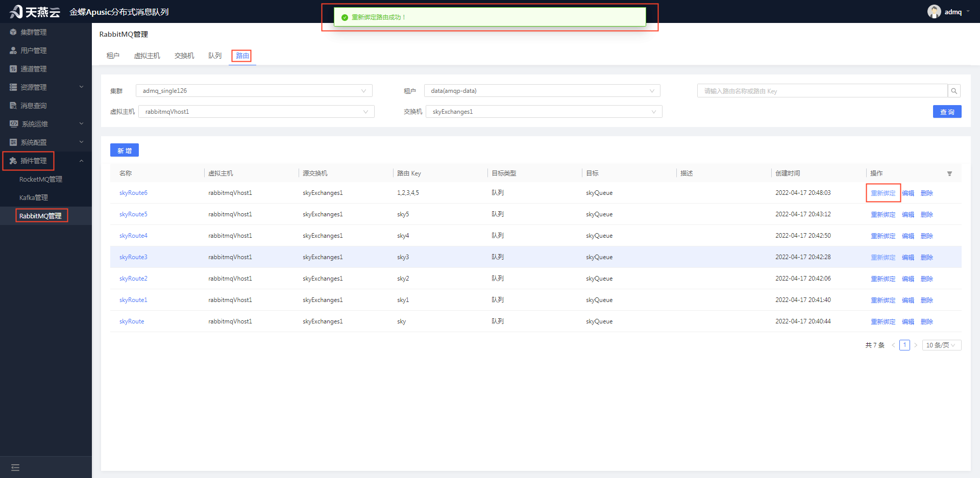Viewport: 980px width, 478px height.
Task: Switch to the 队列 tab
Action: coord(215,56)
